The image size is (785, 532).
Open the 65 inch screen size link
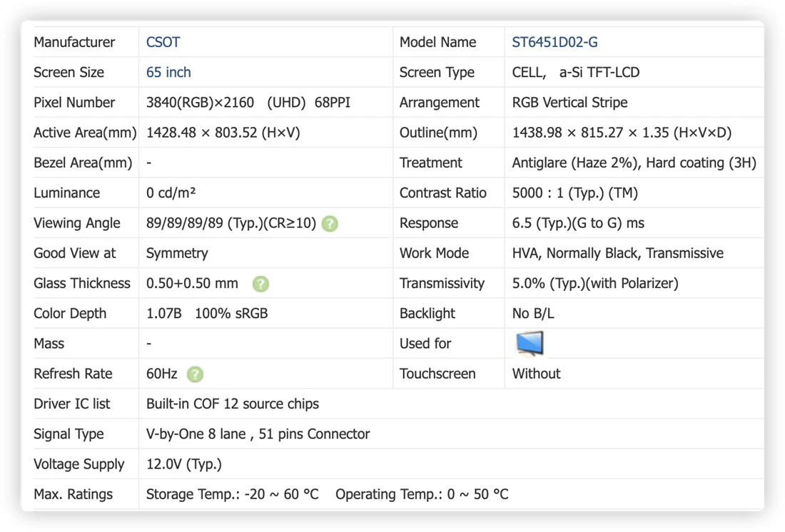[x=168, y=72]
